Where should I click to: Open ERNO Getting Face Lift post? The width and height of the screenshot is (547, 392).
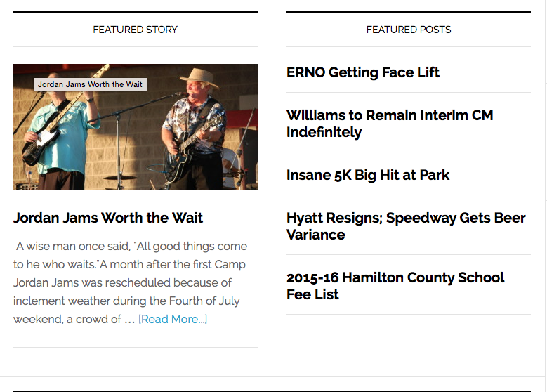point(363,72)
